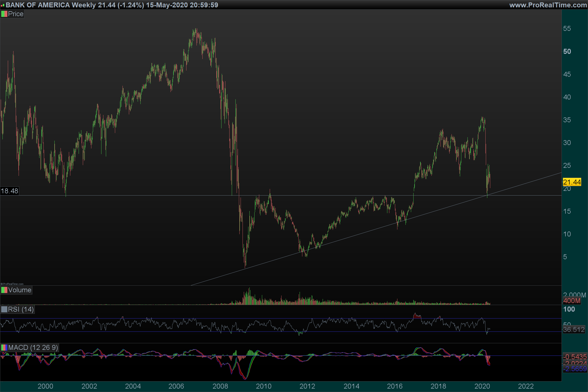588x392 pixels.
Task: Open the Price panel label
Action: (x=15, y=14)
